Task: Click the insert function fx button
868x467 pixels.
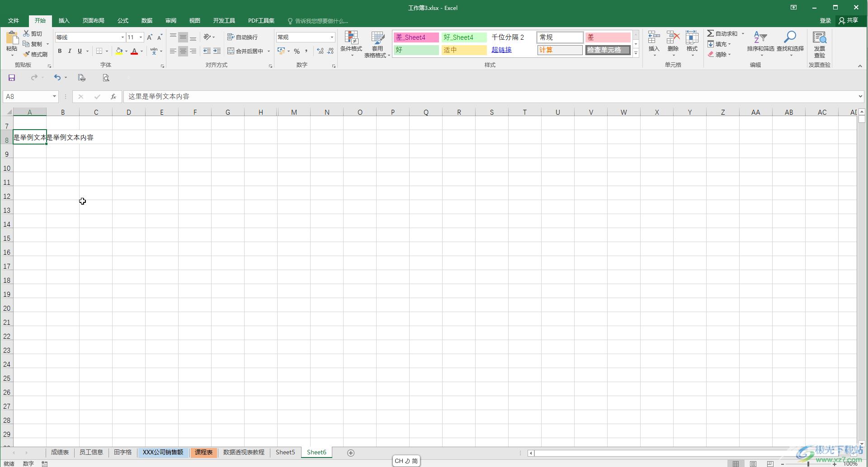Action: click(x=113, y=97)
